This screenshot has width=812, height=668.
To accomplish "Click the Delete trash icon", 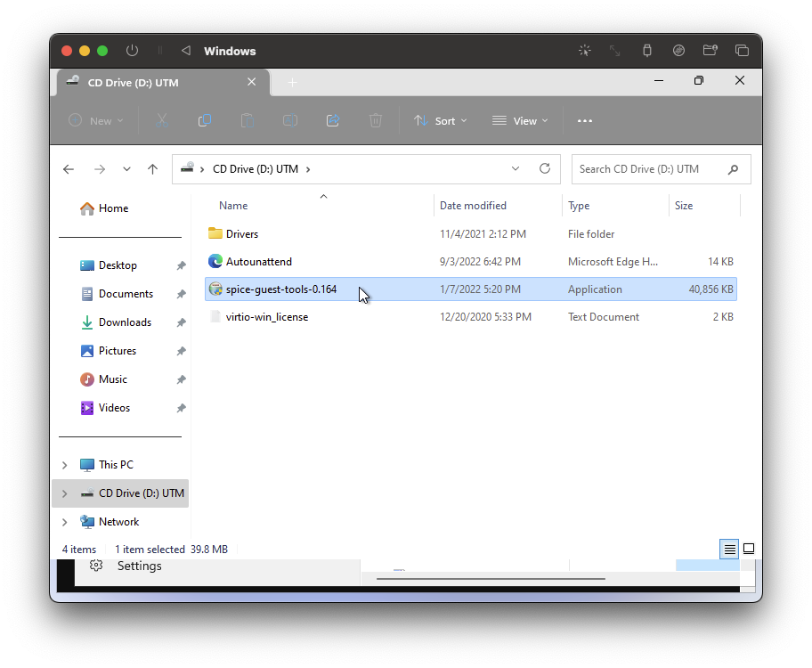I will click(376, 121).
